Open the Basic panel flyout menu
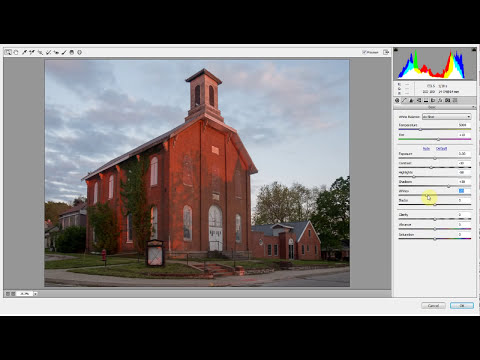Screen dimensions: 480x360 (473, 107)
